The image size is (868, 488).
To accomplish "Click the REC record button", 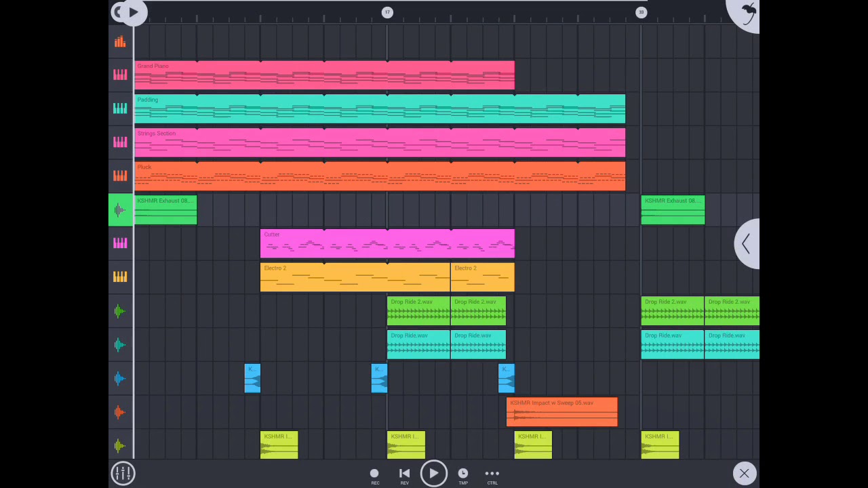I will pyautogui.click(x=374, y=476).
